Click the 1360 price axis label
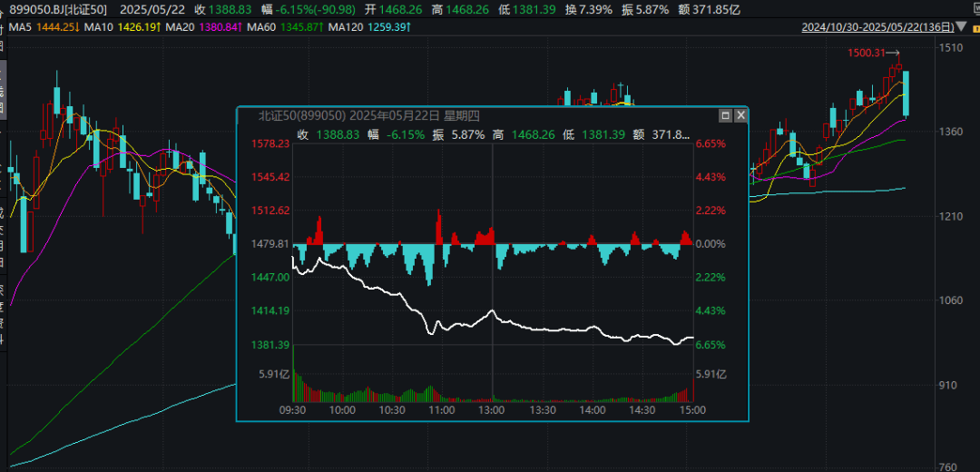The width and height of the screenshot is (980, 472). coord(951,132)
